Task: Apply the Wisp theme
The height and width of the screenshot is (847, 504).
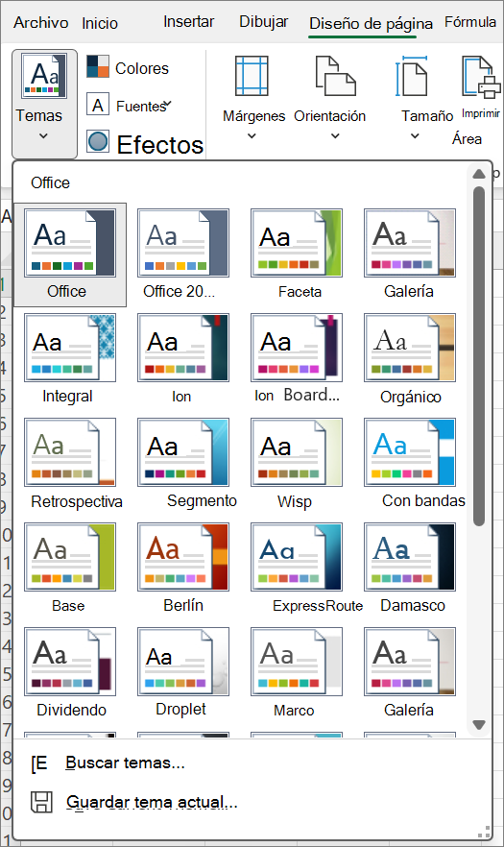Action: click(296, 464)
